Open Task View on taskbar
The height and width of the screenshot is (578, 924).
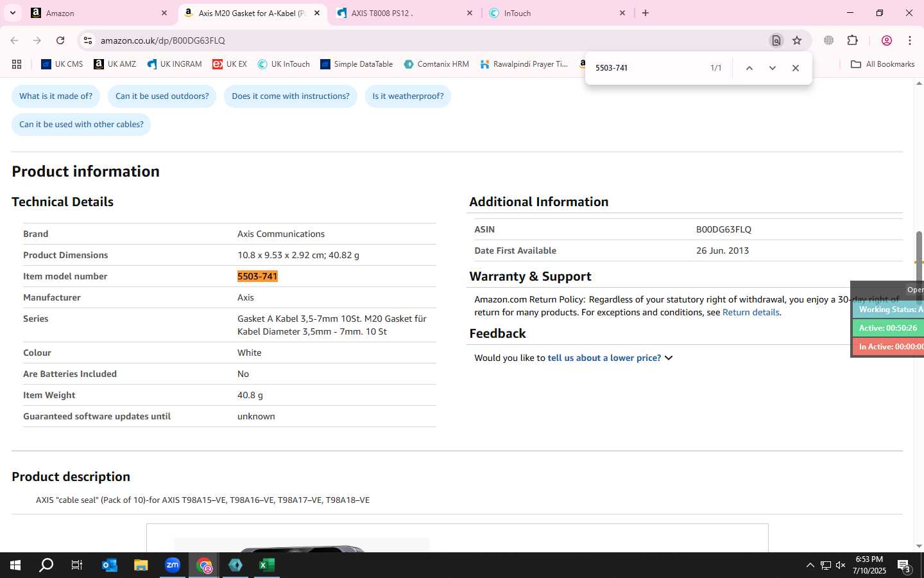tap(77, 565)
